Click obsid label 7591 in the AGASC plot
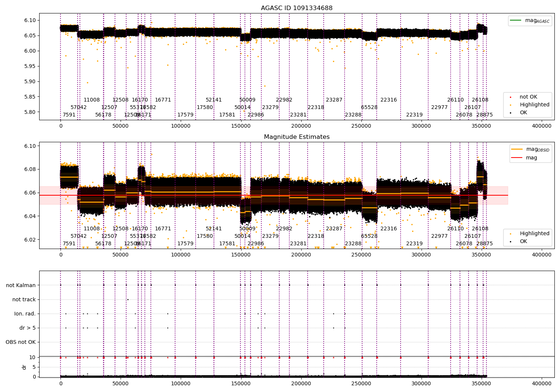The image size is (560, 392). (69, 115)
